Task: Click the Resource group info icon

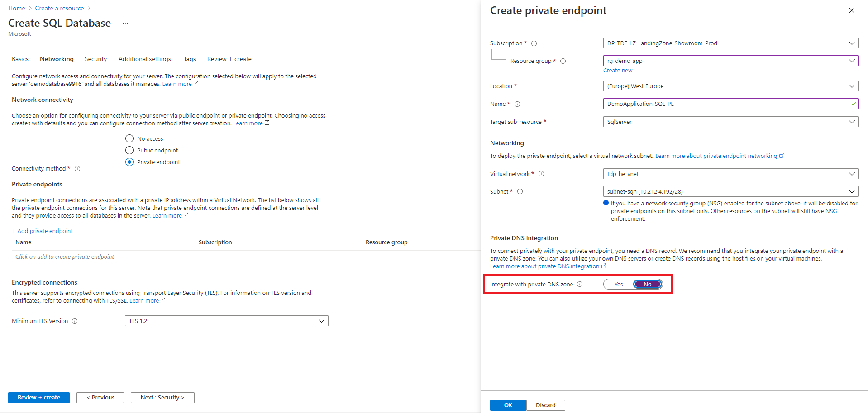Action: 563,61
